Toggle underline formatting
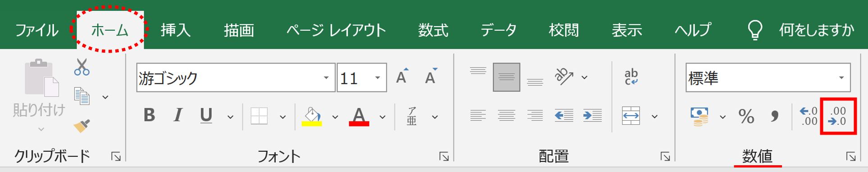Viewport: 868px width, 172px height. click(x=206, y=116)
